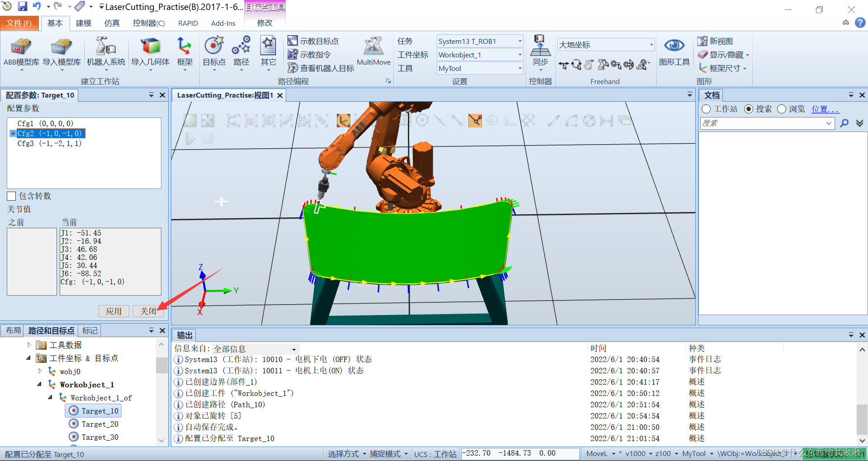Switch to the 布局 panel tab
This screenshot has width=868, height=461.
coord(14,331)
